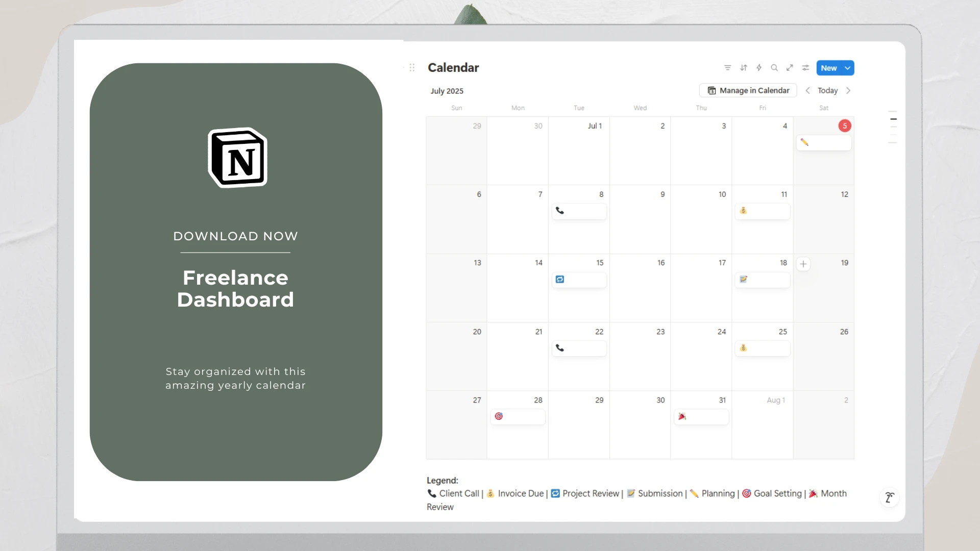Select the date cell 14

[x=518, y=288]
